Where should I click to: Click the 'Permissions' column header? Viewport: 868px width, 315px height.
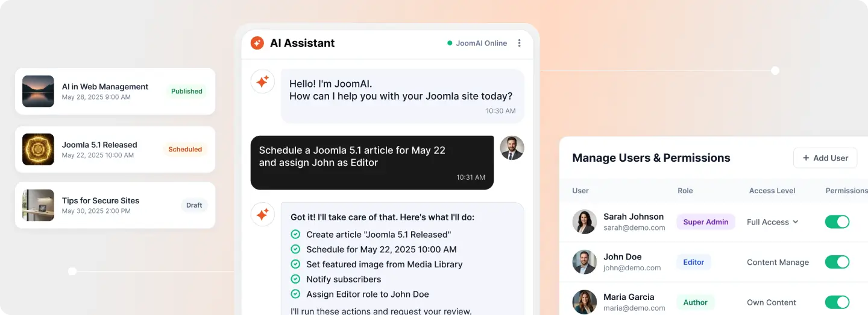846,191
